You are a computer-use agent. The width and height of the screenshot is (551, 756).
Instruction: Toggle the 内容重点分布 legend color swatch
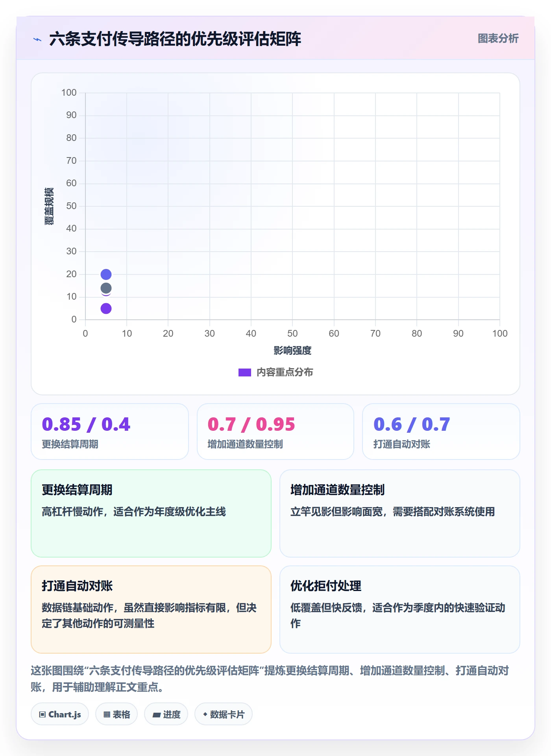point(245,372)
